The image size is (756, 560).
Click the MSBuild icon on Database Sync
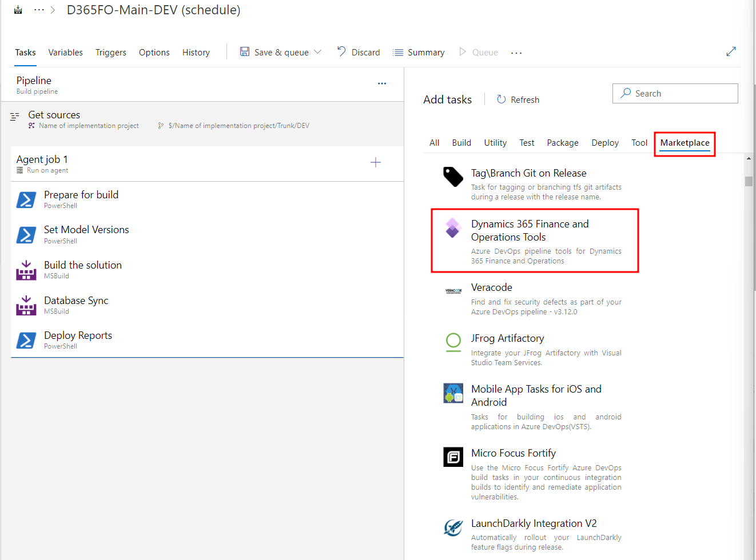pos(26,306)
